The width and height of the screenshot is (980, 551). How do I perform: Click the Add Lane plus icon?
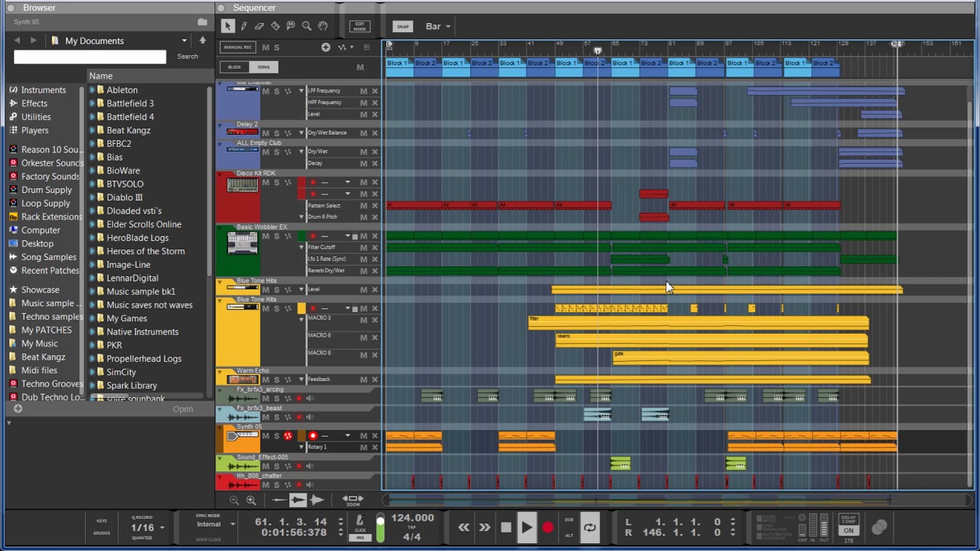coord(325,47)
